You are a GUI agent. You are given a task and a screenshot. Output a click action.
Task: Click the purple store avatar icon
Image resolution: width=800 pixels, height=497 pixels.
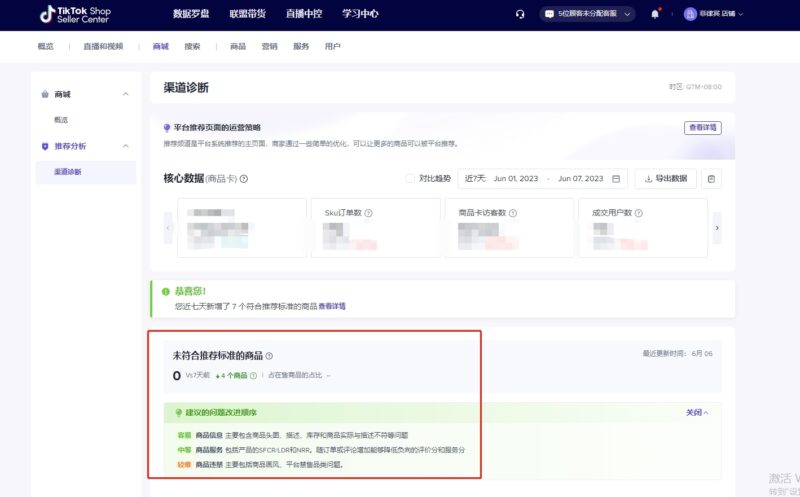click(x=690, y=14)
